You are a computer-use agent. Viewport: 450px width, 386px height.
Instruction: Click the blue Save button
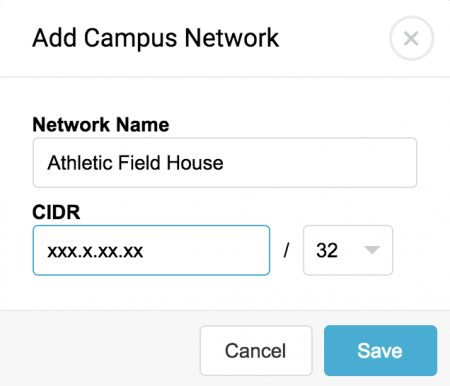[x=380, y=351]
